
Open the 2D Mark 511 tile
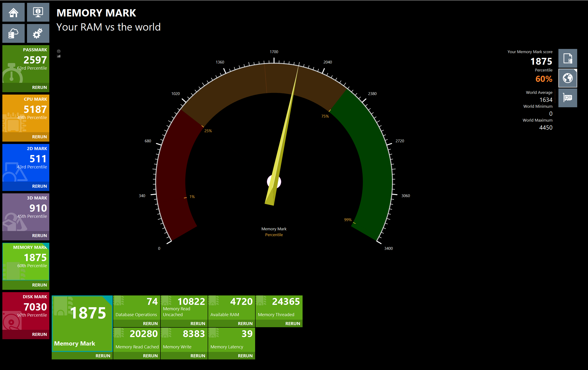coord(26,163)
